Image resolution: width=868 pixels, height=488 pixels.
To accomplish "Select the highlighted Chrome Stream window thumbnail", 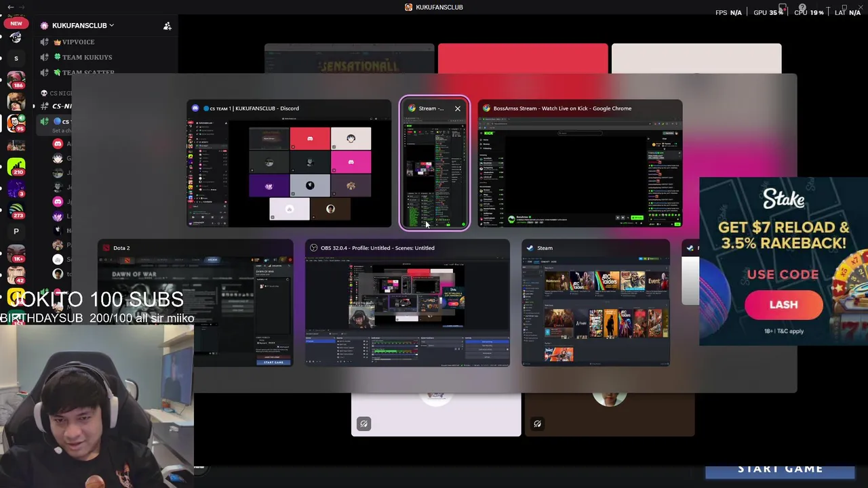I will (x=434, y=164).
